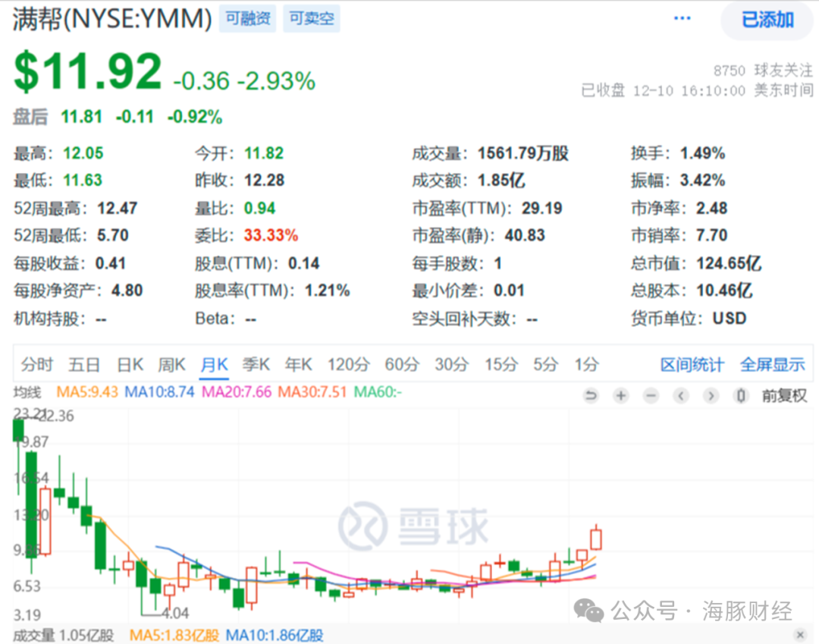Show the 1分 interval chart
The height and width of the screenshot is (644, 819).
point(586,364)
